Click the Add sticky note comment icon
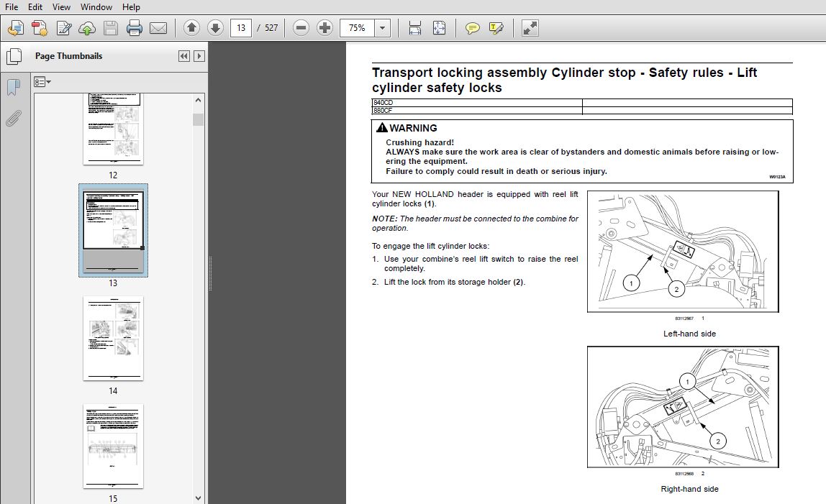Screen dimensions: 826x504 (473, 28)
